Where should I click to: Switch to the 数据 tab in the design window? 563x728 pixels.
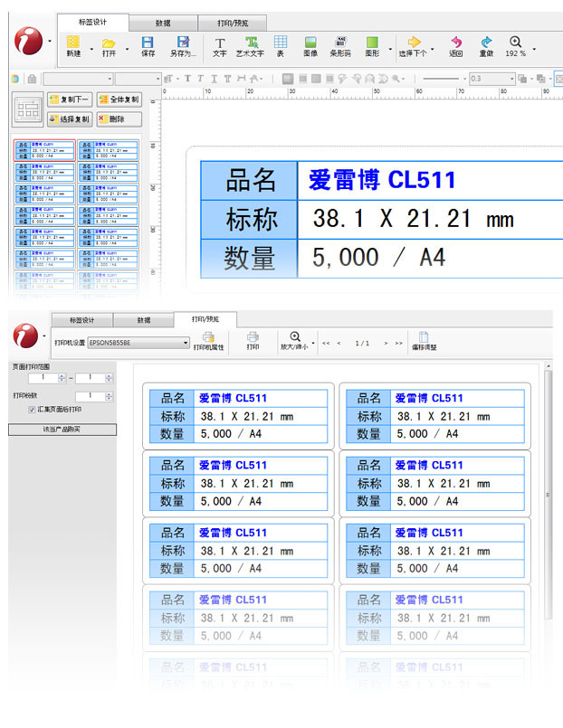pyautogui.click(x=163, y=24)
